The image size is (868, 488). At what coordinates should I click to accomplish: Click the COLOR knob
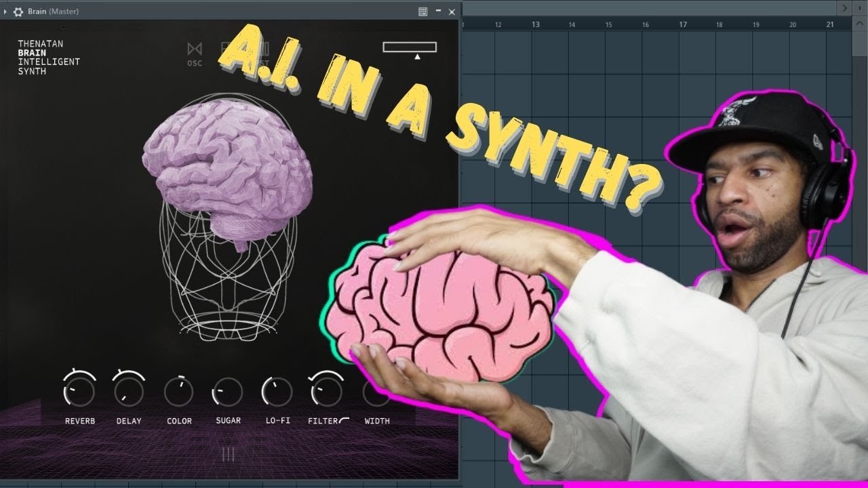(179, 391)
